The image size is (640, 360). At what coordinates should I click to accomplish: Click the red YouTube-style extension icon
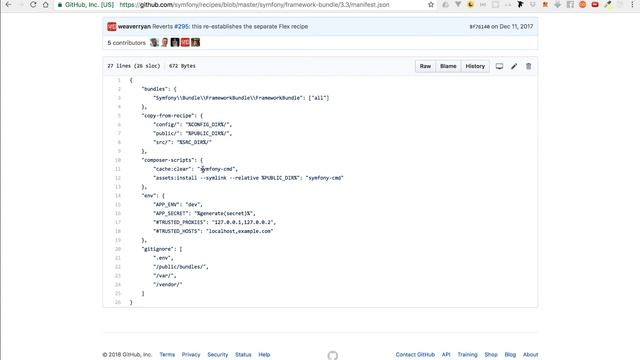(x=595, y=5)
